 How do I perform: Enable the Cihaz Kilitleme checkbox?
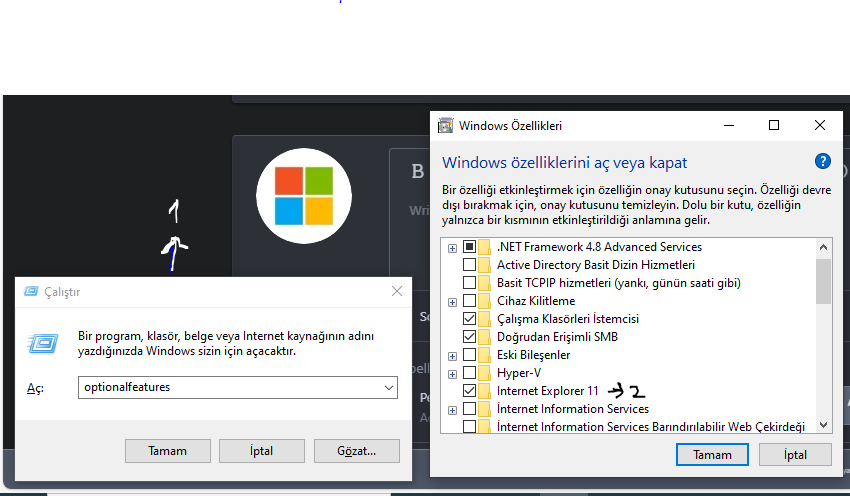click(x=469, y=300)
